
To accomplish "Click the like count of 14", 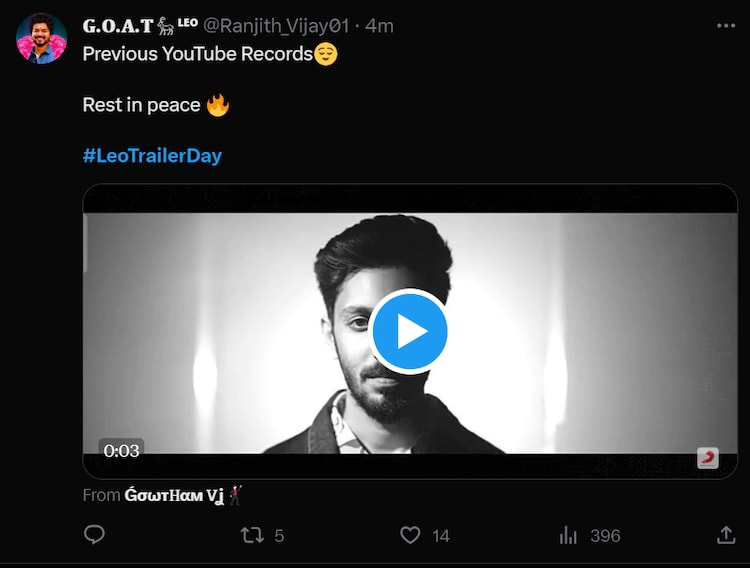I will (x=441, y=536).
